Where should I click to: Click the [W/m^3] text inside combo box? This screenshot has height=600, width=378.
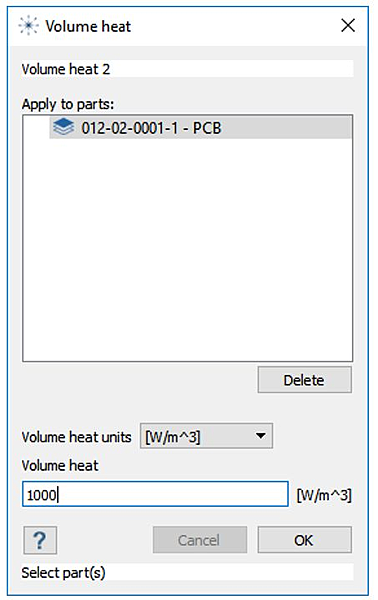point(173,437)
